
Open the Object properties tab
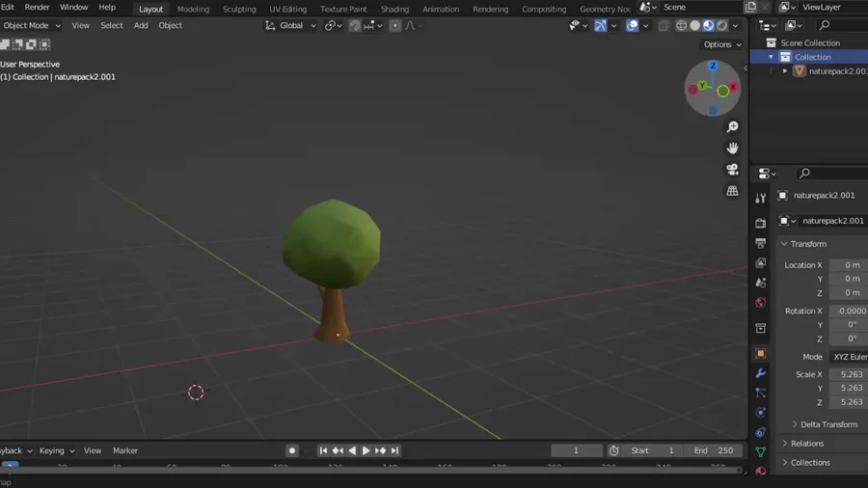(x=761, y=353)
